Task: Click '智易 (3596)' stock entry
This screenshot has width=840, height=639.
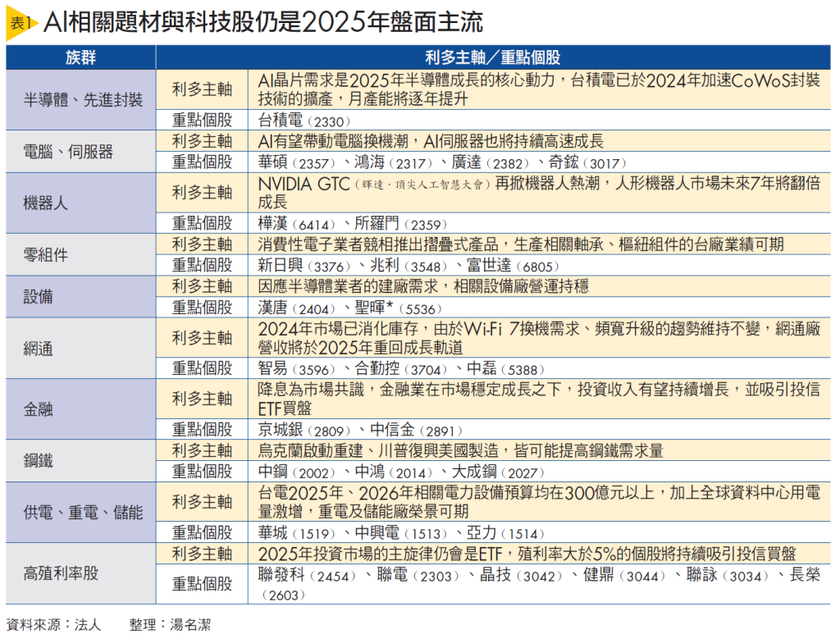Action: [297, 368]
